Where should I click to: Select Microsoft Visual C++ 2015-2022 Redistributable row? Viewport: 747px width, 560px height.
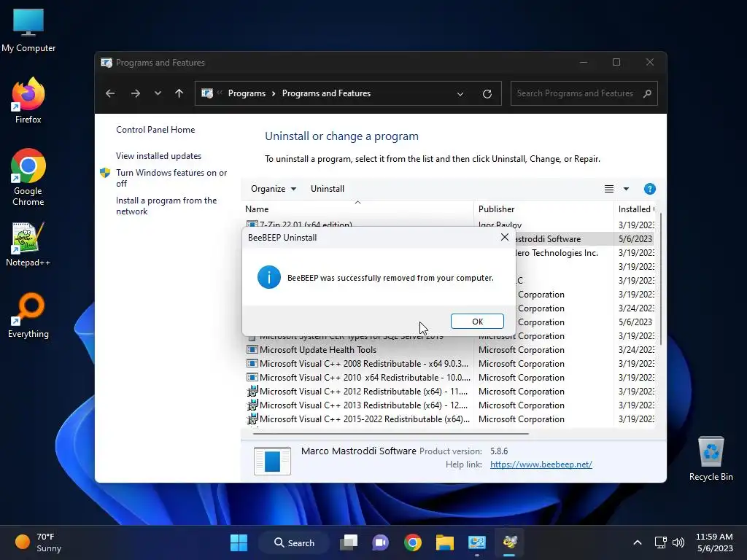click(449, 419)
